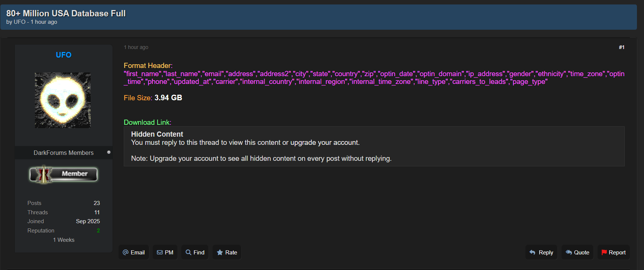This screenshot has width=644, height=270.
Task: Rate the post using the star button
Action: (227, 253)
